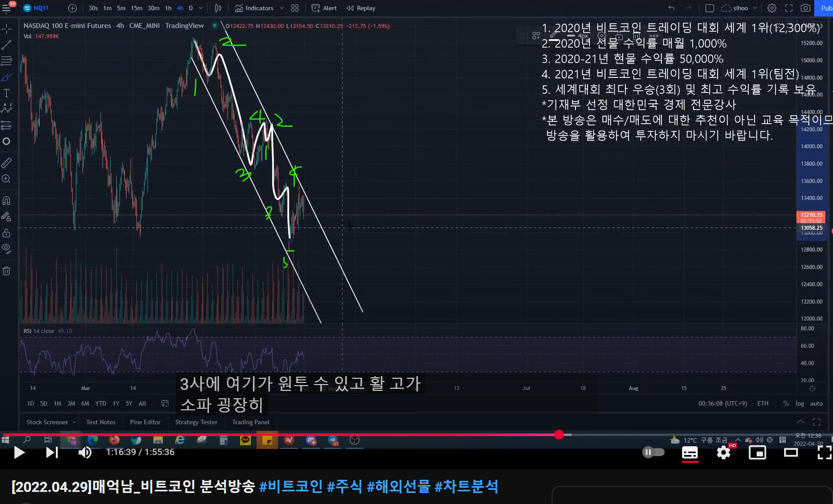The height and width of the screenshot is (504, 833).
Task: Select the icons/shapes circle tool
Action: tap(7, 141)
